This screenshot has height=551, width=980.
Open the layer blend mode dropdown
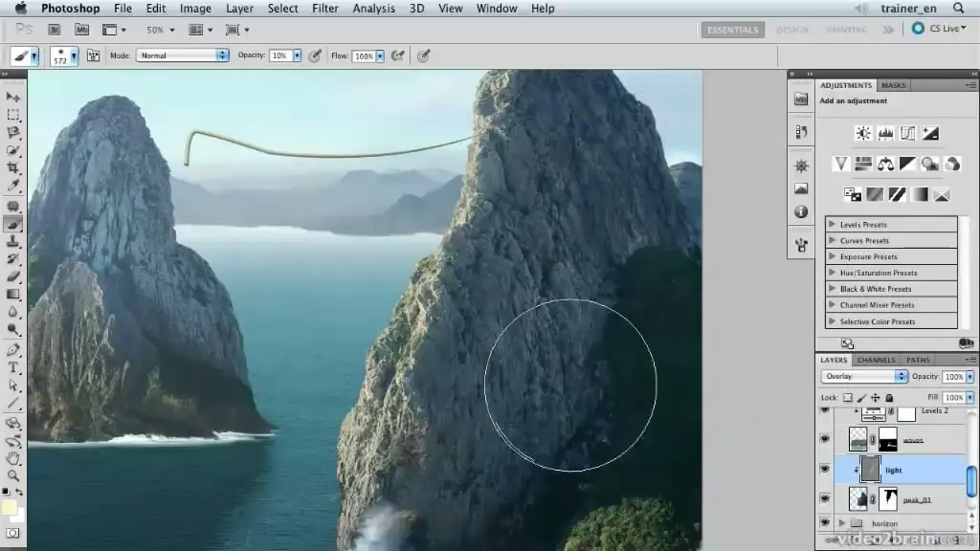[864, 376]
